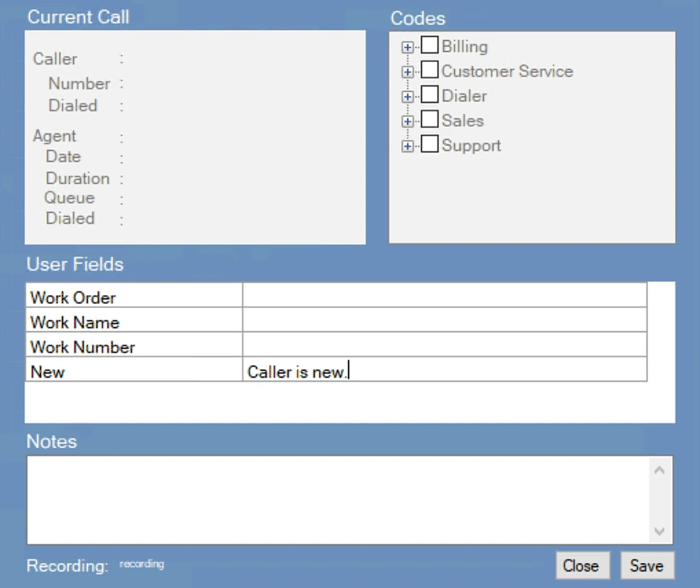Click the Work Order value field
Image resolution: width=700 pixels, height=588 pixels.
[445, 295]
